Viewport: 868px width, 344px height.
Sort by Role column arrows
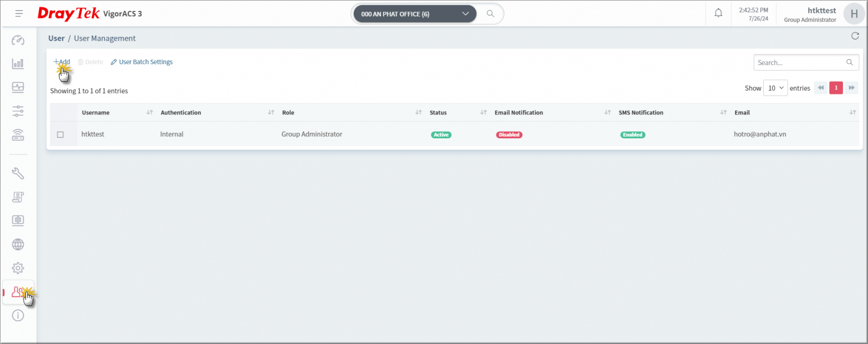point(418,112)
